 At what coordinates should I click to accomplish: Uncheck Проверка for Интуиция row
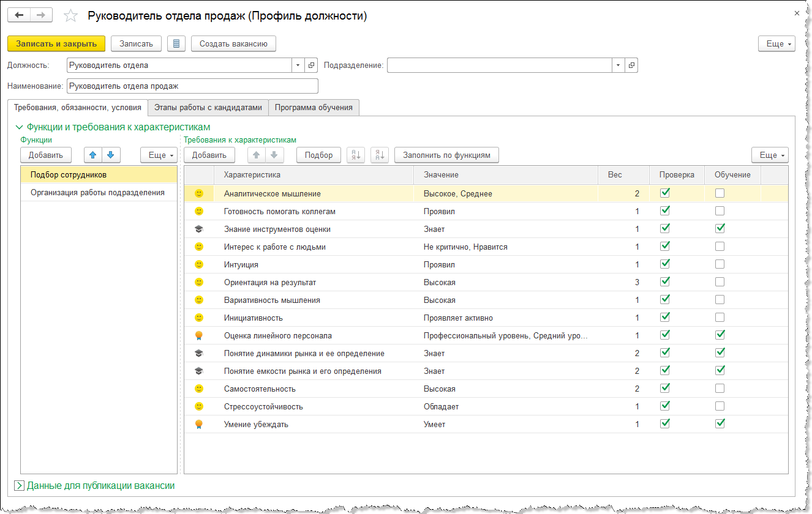(665, 264)
